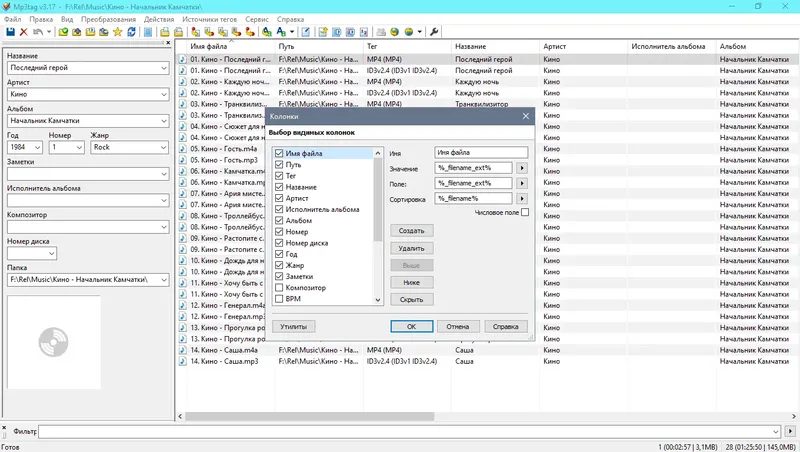This screenshot has width=800, height=452.
Task: Open the Правка menu
Action: (41, 19)
